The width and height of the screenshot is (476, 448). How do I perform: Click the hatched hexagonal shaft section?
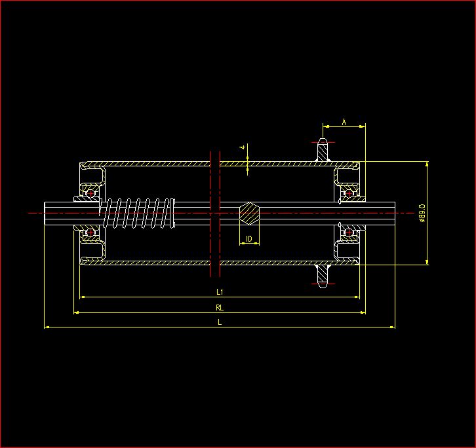(x=249, y=213)
